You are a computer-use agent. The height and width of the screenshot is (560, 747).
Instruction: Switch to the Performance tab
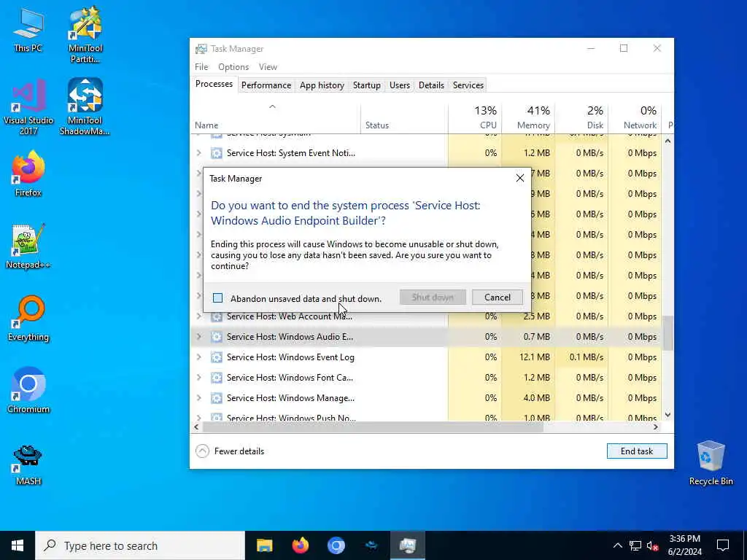click(266, 85)
